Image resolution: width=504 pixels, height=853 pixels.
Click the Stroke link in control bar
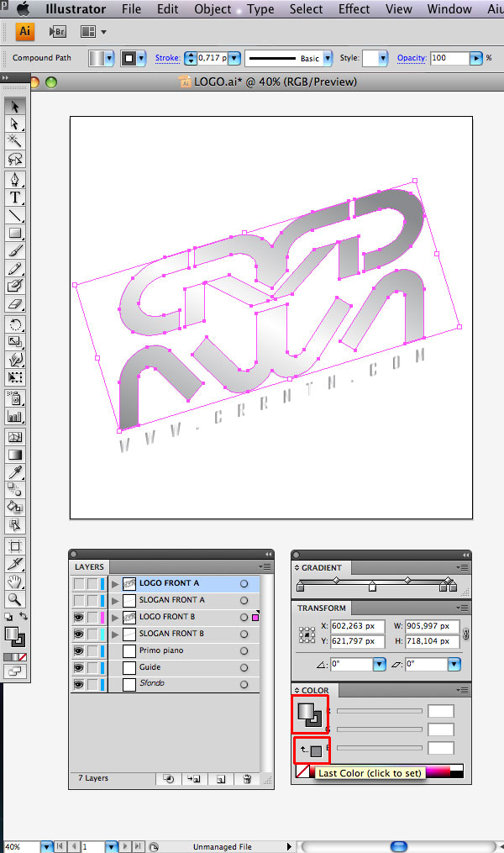click(167, 58)
